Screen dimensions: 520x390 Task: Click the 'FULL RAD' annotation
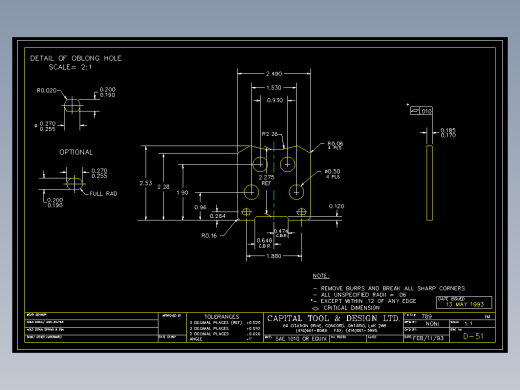103,194
